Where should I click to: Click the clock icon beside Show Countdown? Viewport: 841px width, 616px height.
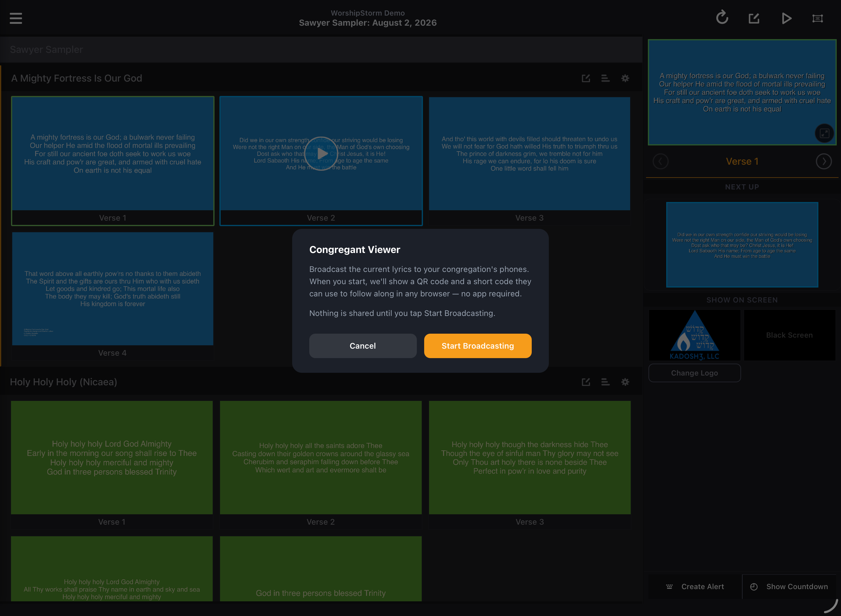point(754,587)
